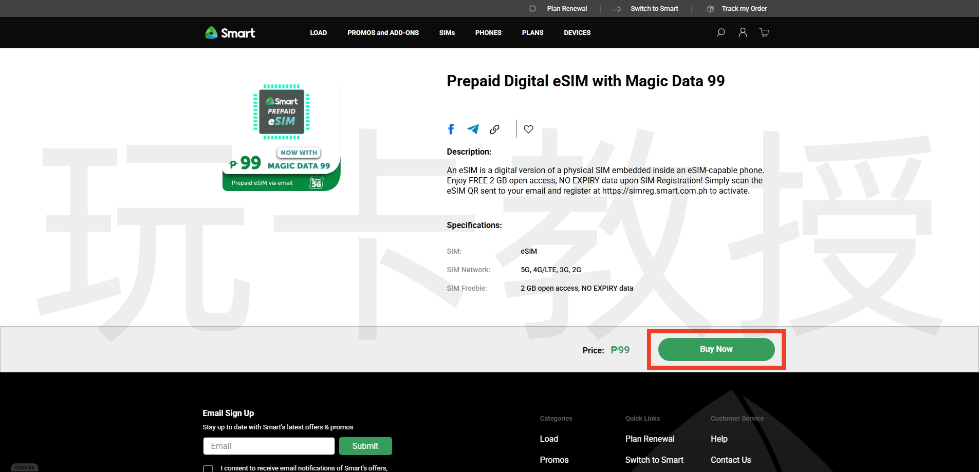The image size is (980, 472).
Task: Open the DEVICES menu
Action: click(577, 32)
